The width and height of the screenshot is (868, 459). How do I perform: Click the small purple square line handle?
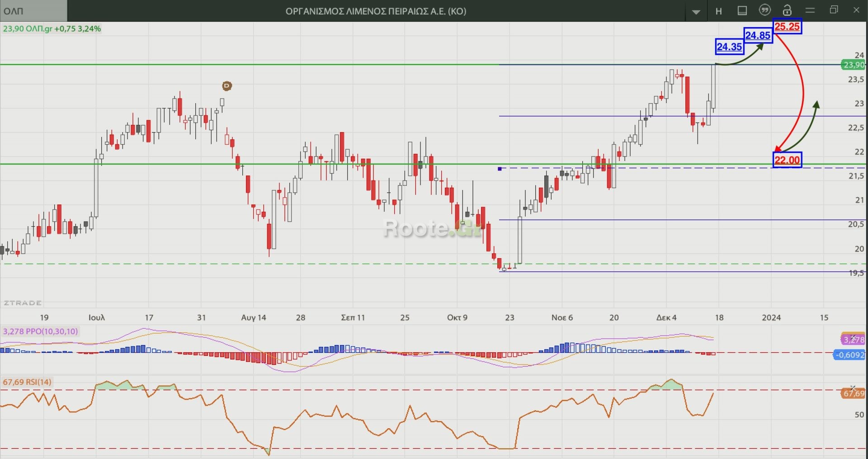click(x=500, y=169)
